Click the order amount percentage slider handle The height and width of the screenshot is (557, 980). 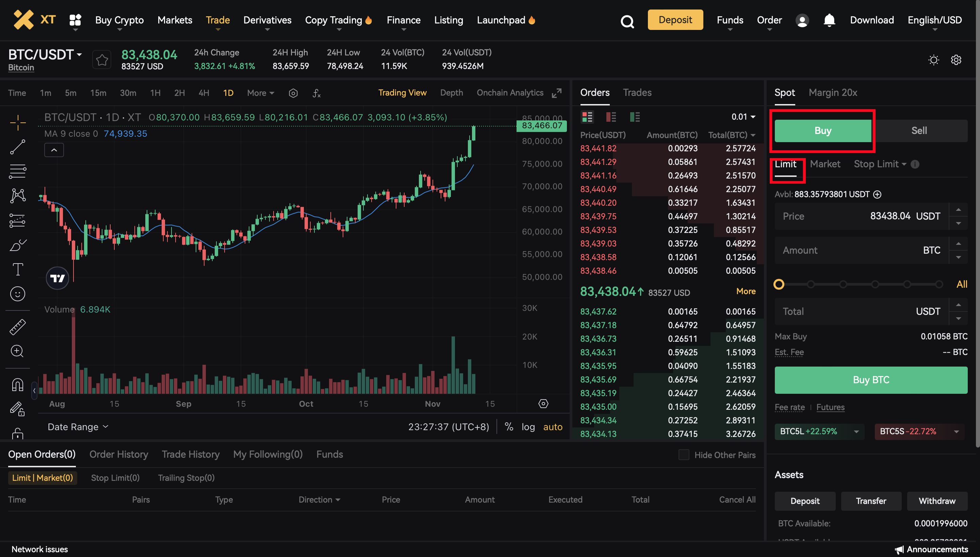(x=779, y=284)
